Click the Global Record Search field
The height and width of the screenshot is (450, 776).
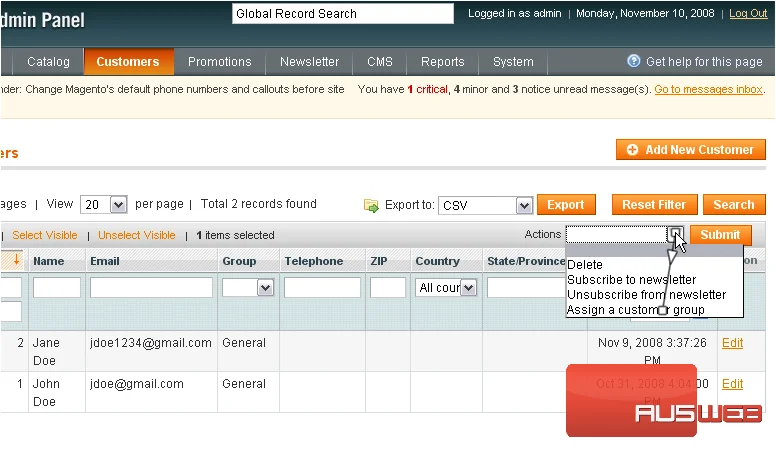(342, 13)
